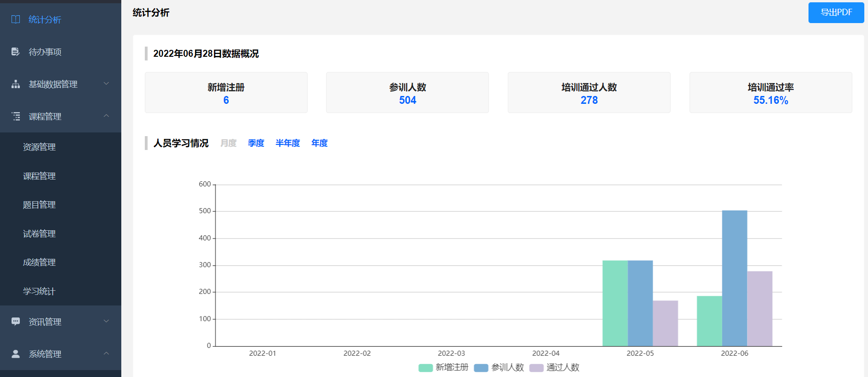Image resolution: width=868 pixels, height=377 pixels.
Task: Click the 2022-02 x-axis label
Action: (x=357, y=353)
